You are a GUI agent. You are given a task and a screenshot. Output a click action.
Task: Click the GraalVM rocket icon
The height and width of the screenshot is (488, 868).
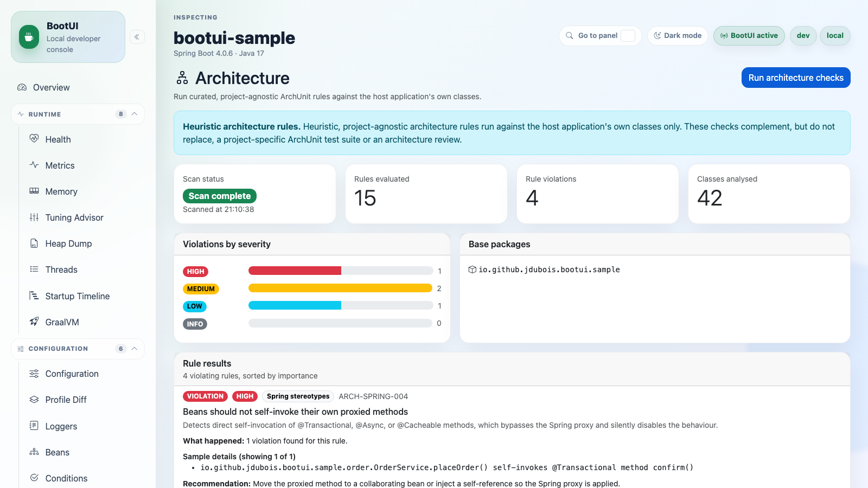click(34, 322)
